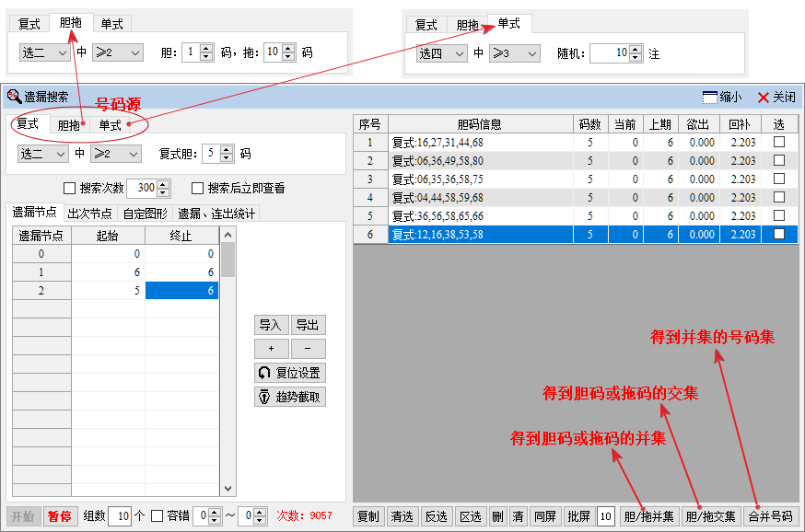Open the 选四 dropdown at top right
Image resolution: width=805 pixels, height=532 pixels.
click(x=441, y=53)
